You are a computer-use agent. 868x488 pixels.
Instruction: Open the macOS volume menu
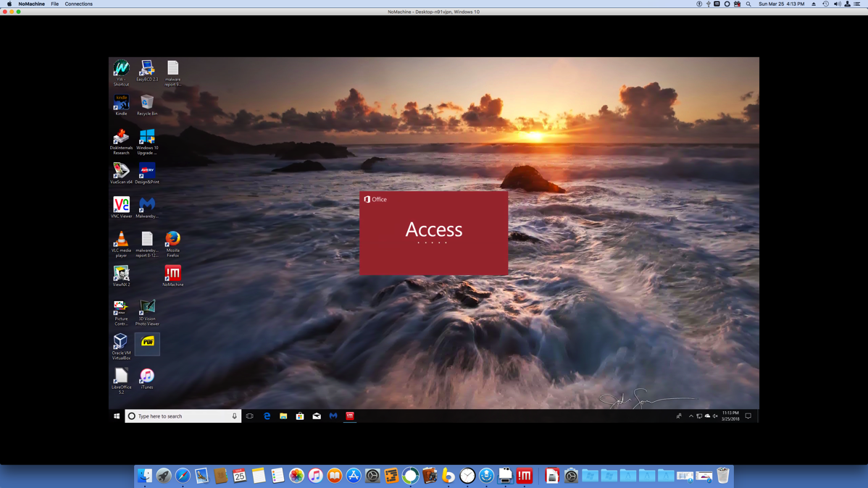point(837,4)
